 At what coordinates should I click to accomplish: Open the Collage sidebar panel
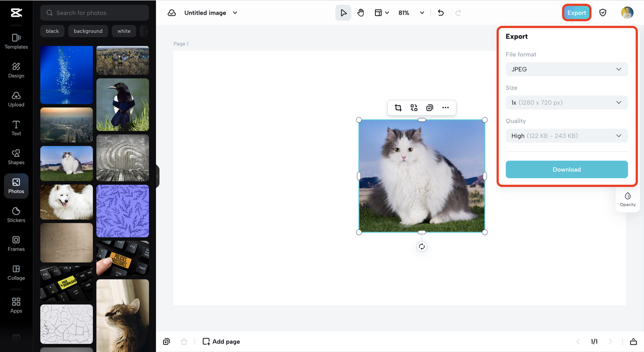point(16,272)
